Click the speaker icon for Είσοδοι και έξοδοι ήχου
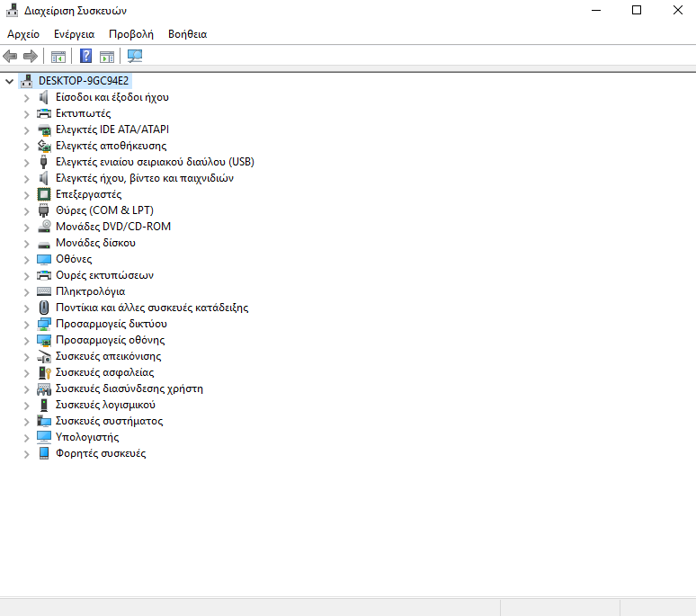 pyautogui.click(x=44, y=97)
